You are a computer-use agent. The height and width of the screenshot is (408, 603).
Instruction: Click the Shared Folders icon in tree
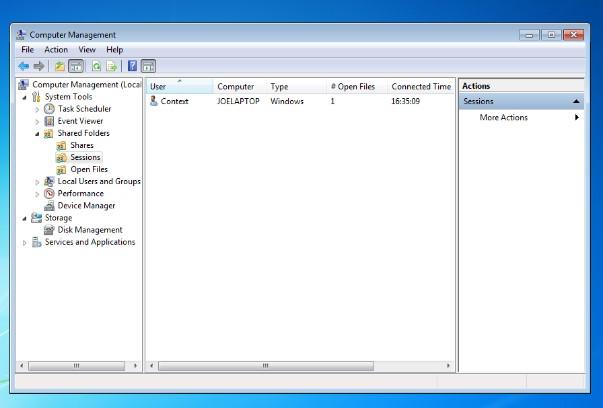click(49, 133)
